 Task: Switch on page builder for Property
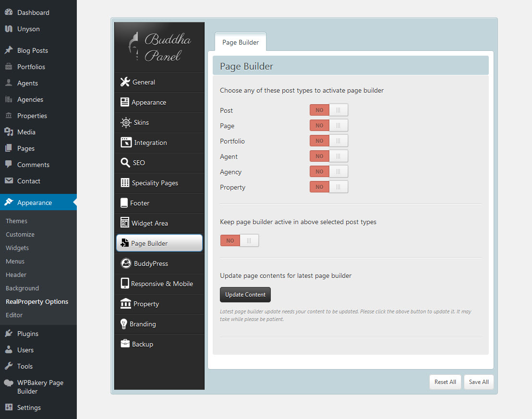click(328, 187)
